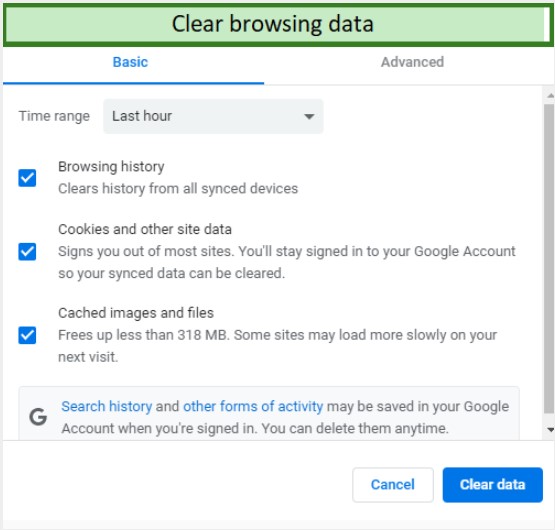
Task: Open the other forms of activity link
Action: click(253, 406)
